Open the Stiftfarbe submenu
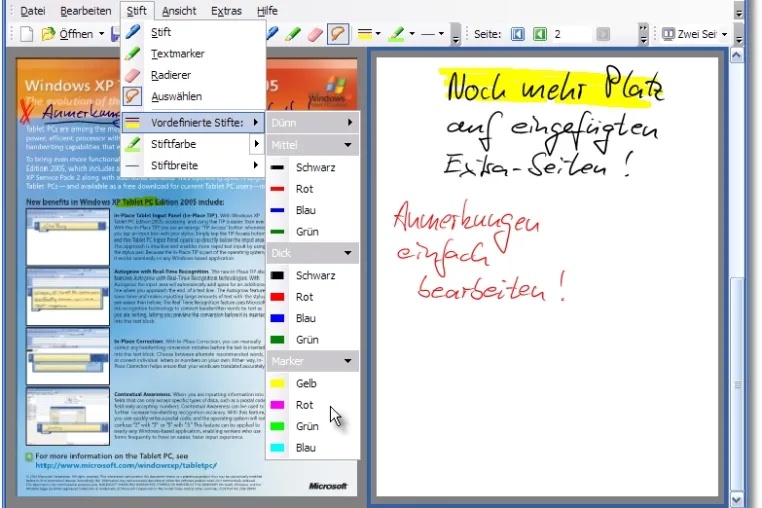The width and height of the screenshot is (762, 508). 193,144
